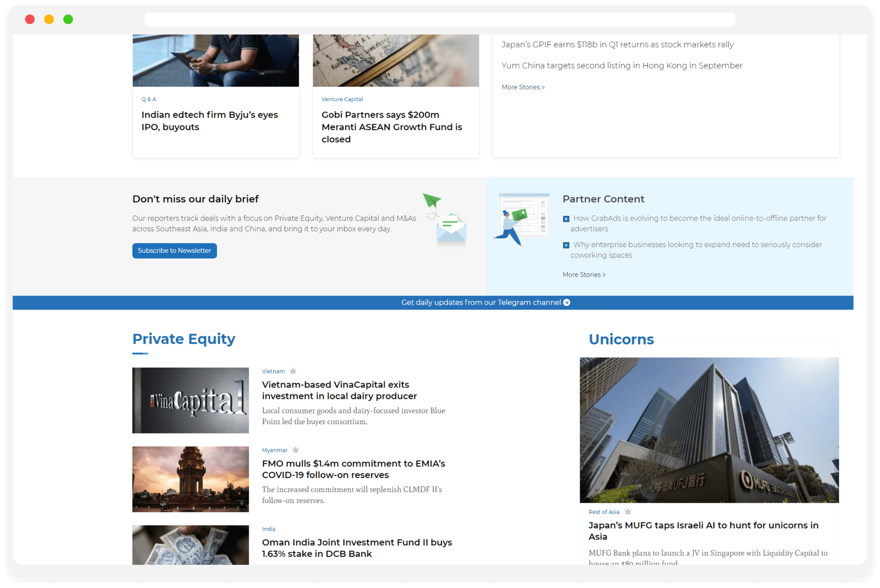
Task: Click the Indian rupee notes thumbnail
Action: point(191,544)
